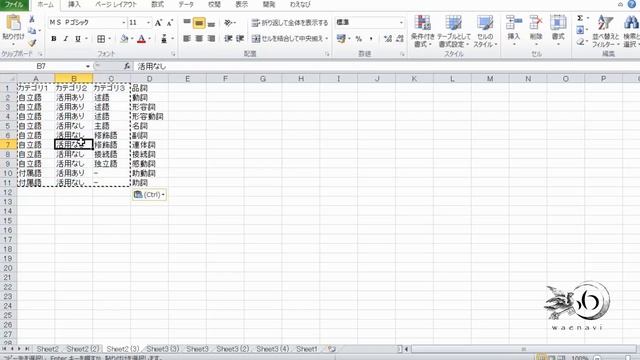640x360 pixels.
Task: Open the Name Box dropdown arrow
Action: point(88,66)
